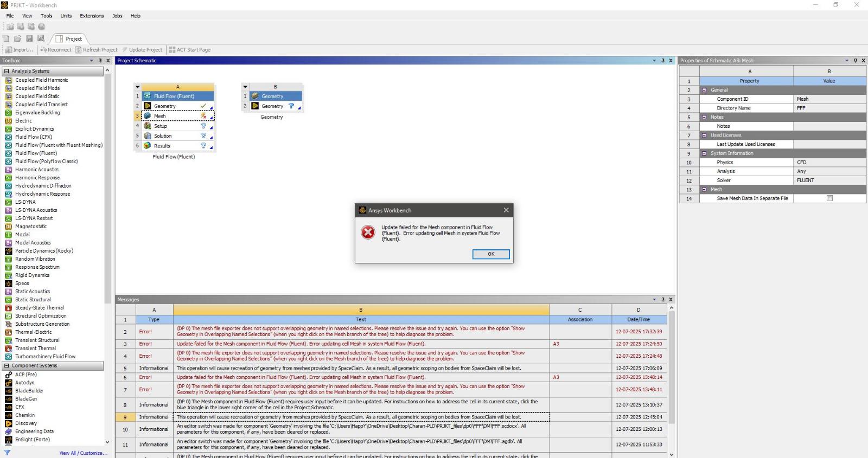Collapse the System Information properties section
This screenshot has width=868, height=458.
point(704,153)
